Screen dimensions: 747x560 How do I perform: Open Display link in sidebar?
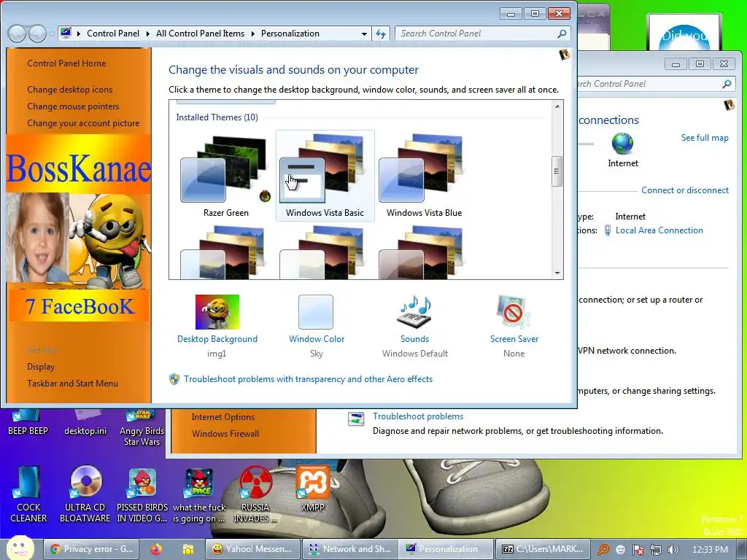tap(41, 367)
